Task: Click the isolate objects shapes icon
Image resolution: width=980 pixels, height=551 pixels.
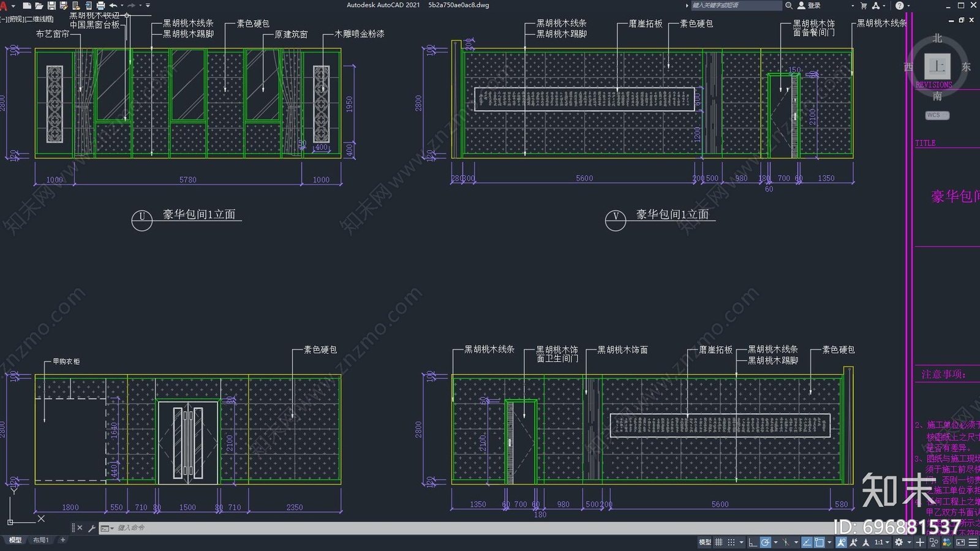Action: (x=934, y=542)
